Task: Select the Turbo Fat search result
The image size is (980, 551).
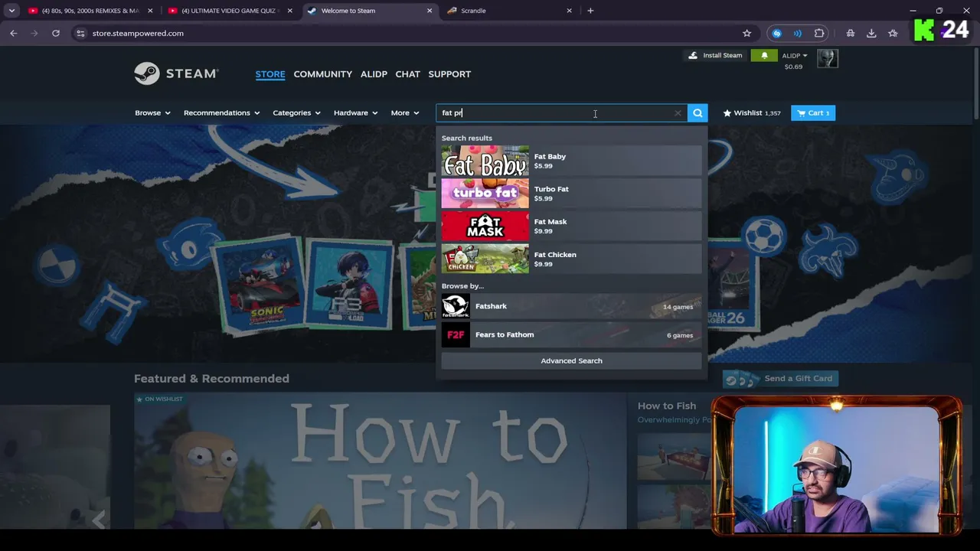Action: [x=571, y=194]
